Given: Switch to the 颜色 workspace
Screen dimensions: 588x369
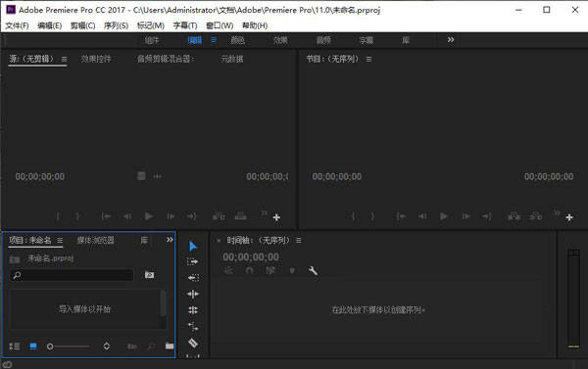Looking at the screenshot, I should point(237,40).
